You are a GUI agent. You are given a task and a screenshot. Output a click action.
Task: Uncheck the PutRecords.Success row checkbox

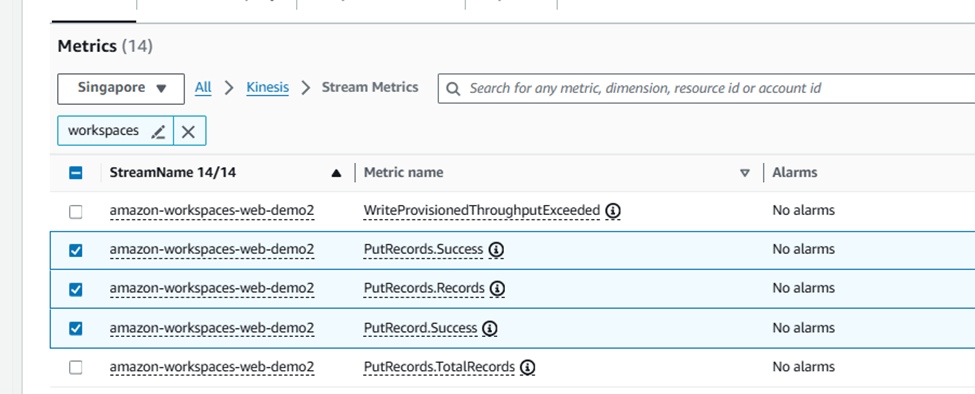click(x=75, y=250)
